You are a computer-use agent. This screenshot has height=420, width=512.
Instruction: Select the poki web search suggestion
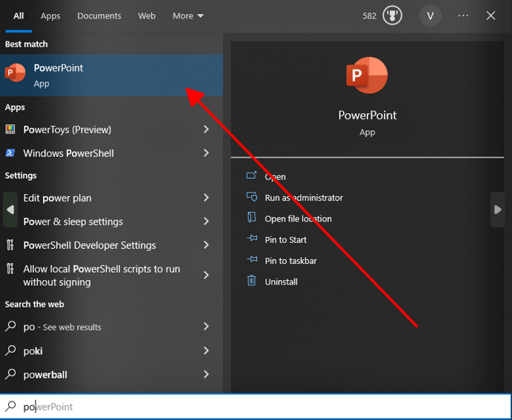pyautogui.click(x=34, y=350)
